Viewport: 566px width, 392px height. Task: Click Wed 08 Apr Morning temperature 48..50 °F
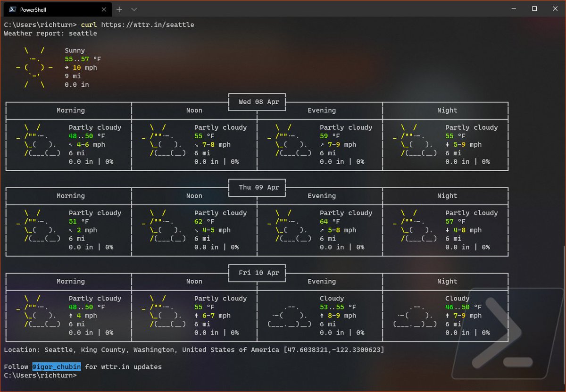click(87, 136)
